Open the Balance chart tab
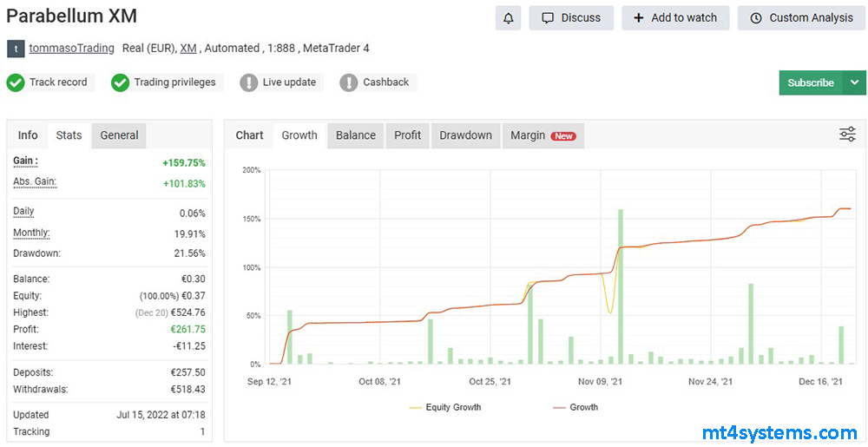 click(x=356, y=135)
